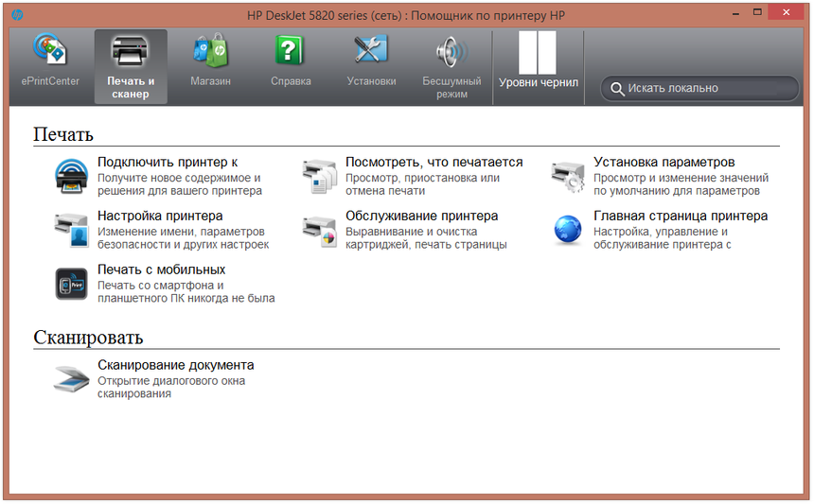Click description 'Настройка, управление и'
Viewport: 814px width, 504px height.
click(661, 232)
